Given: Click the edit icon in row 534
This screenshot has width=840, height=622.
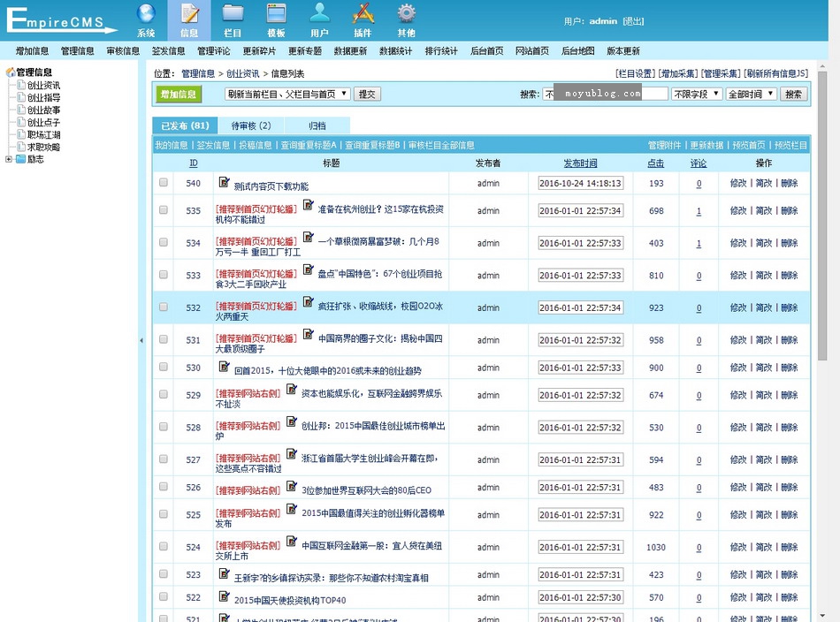Looking at the screenshot, I should 308,237.
